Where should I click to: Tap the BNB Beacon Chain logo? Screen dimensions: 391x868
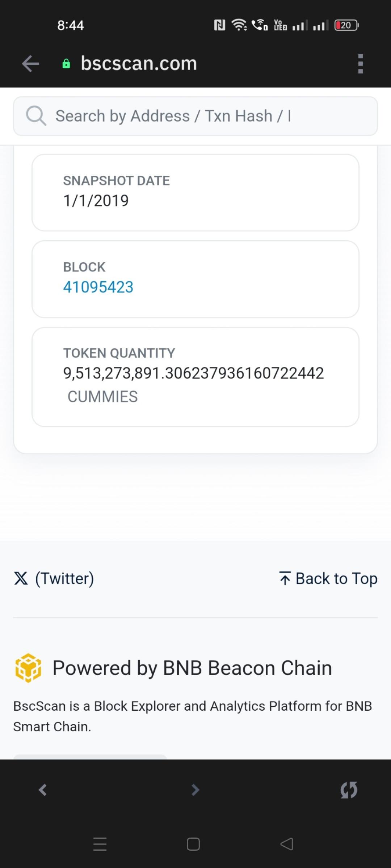click(x=28, y=668)
